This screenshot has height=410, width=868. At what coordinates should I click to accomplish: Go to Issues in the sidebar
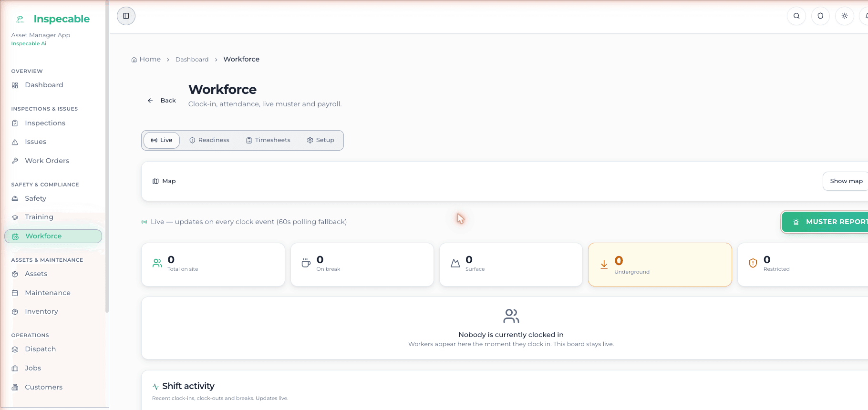pos(53,142)
